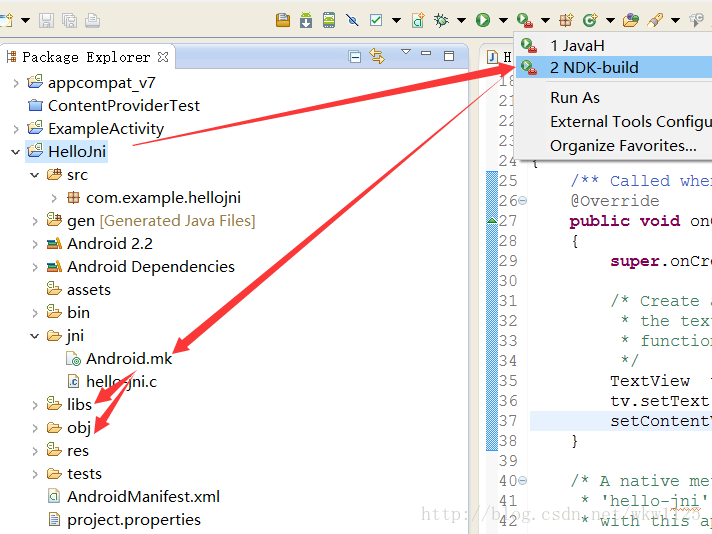This screenshot has width=712, height=534.
Task: Click the External Tools run icon
Action: click(524, 20)
